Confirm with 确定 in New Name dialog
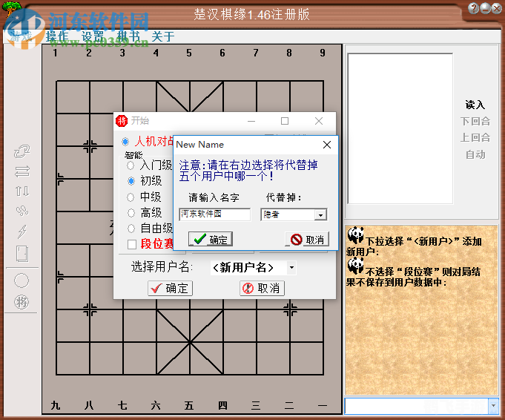 (x=211, y=239)
